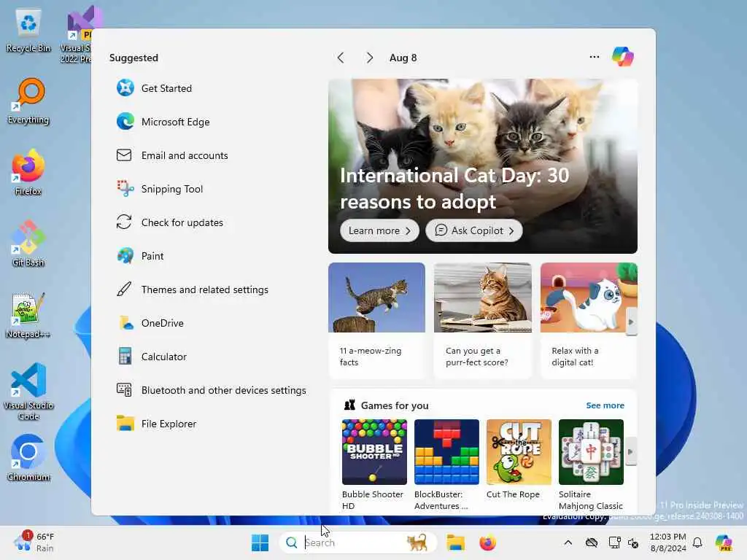Open the weather widget showing 66°F Rain

click(x=34, y=542)
